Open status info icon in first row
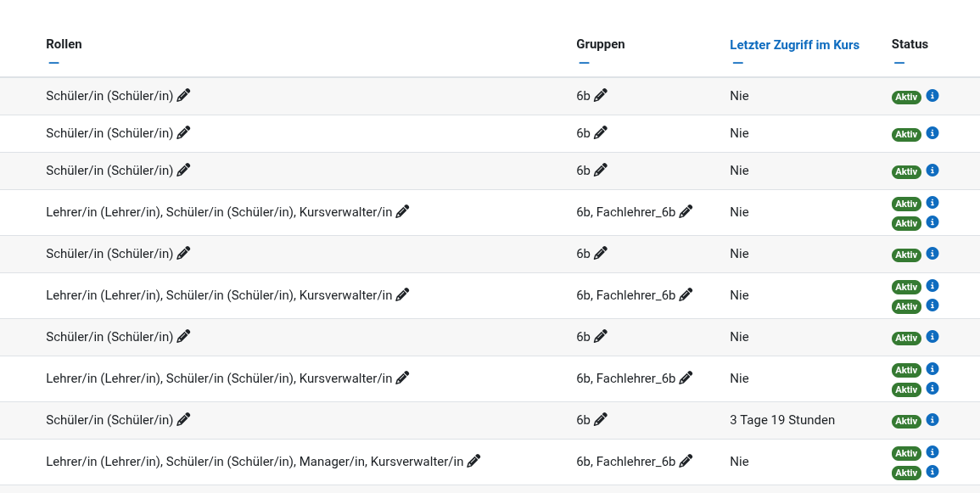The image size is (980, 493). click(932, 96)
